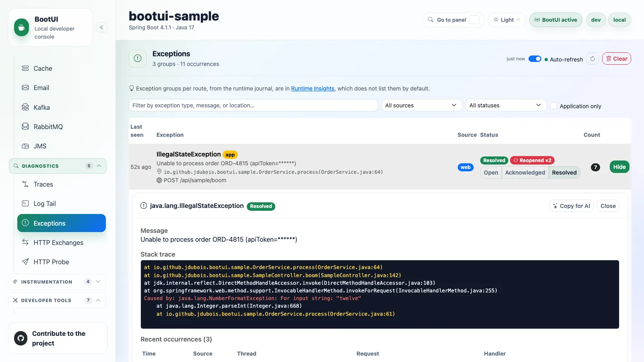Collapse the Developer Tools section
The image size is (644, 362).
(57, 300)
